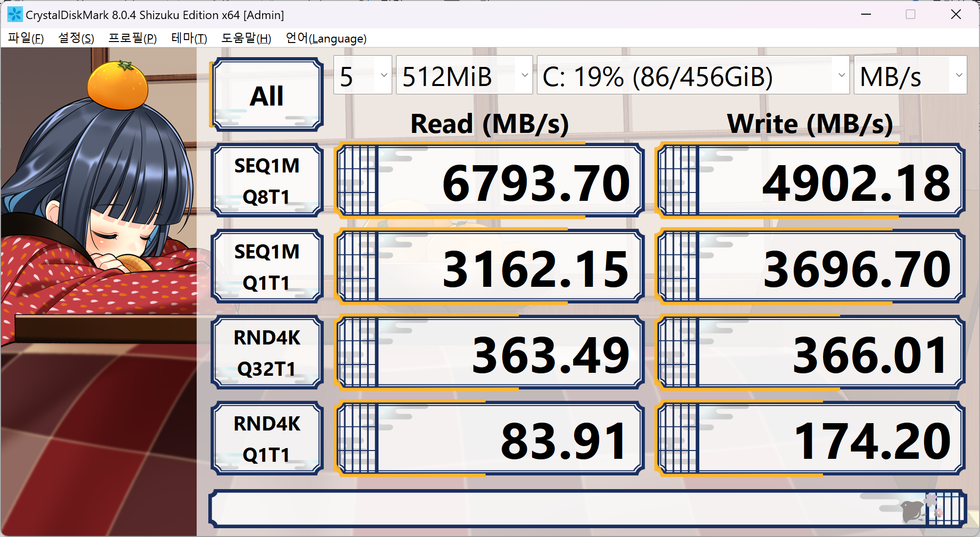Open the 도움말(H) help menu
980x537 pixels.
[x=246, y=38]
